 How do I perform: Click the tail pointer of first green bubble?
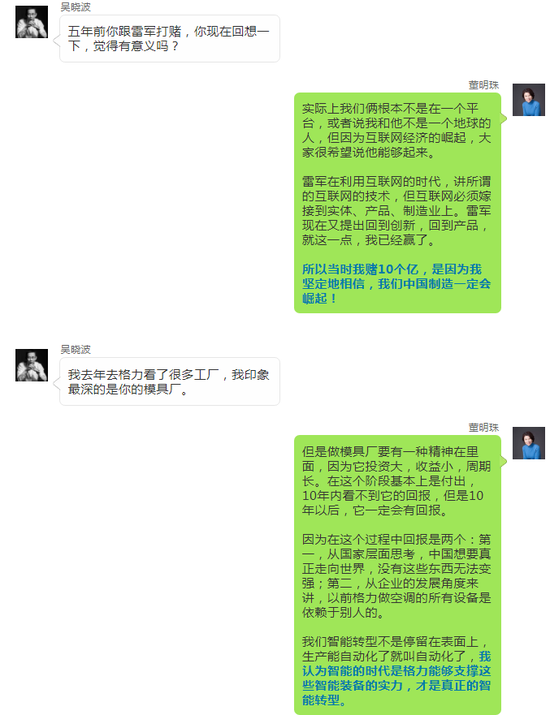[504, 119]
